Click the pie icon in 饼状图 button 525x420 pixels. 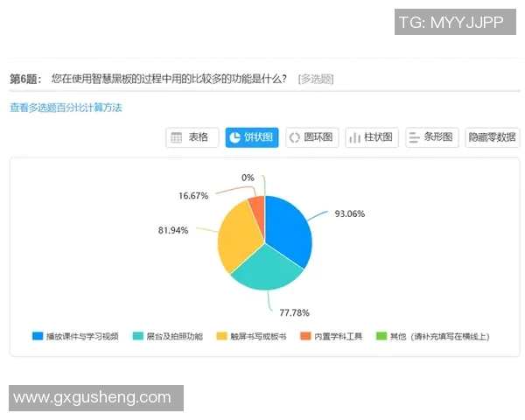[235, 137]
